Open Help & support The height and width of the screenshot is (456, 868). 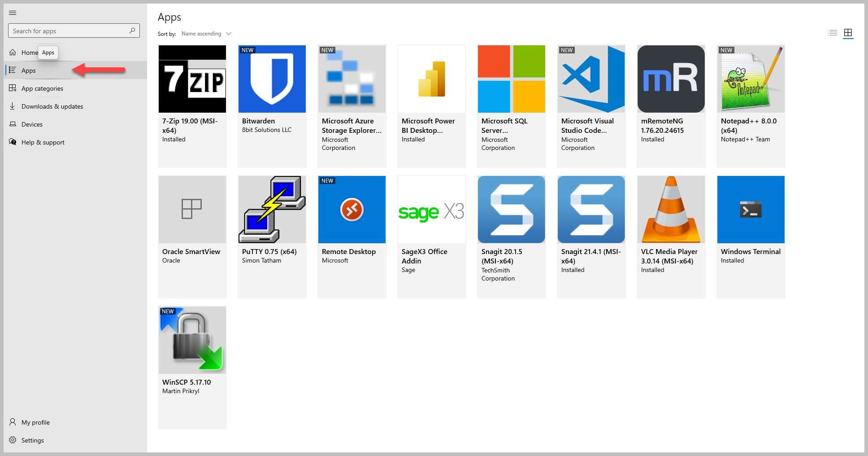(75, 142)
